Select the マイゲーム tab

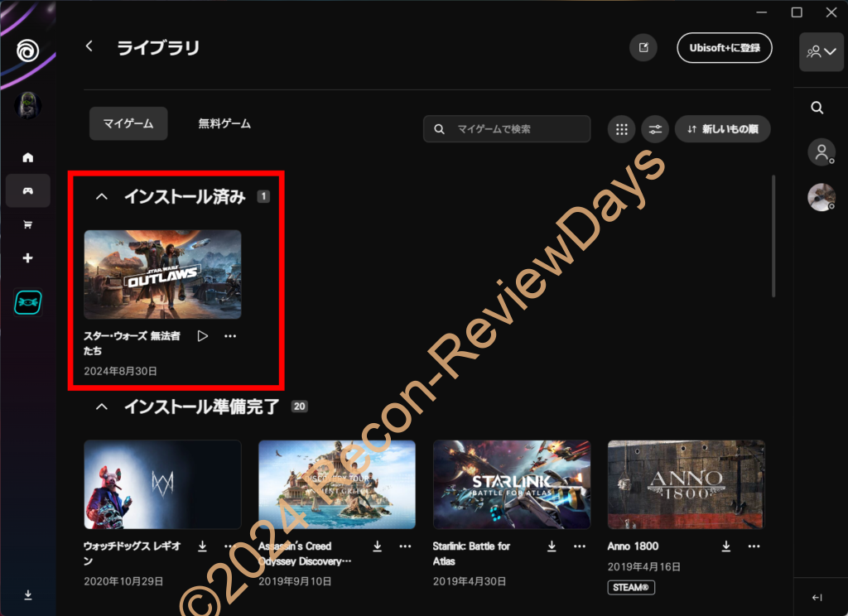point(128,123)
